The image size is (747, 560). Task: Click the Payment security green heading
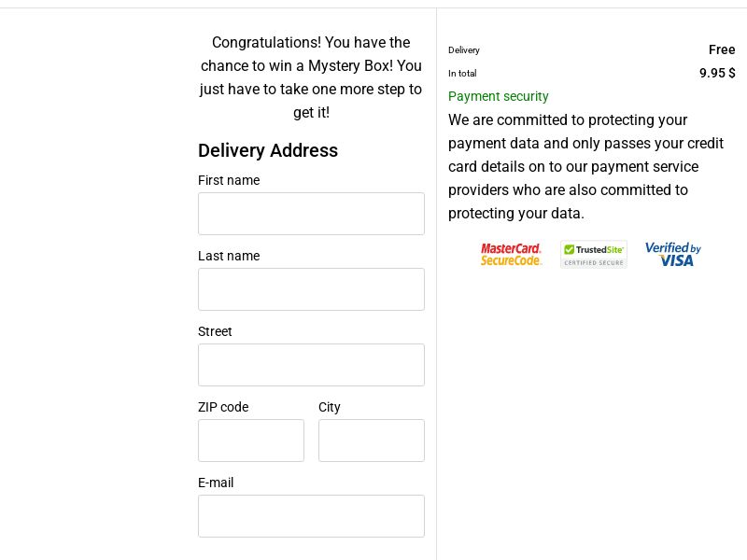(x=499, y=97)
